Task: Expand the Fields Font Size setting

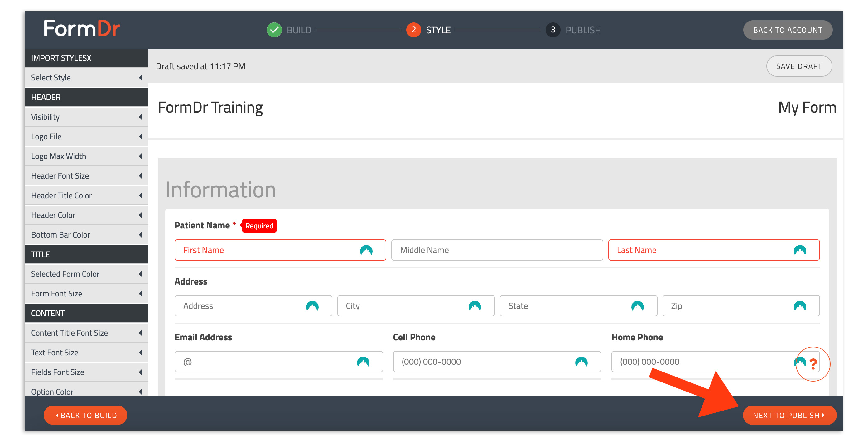Action: [x=87, y=372]
